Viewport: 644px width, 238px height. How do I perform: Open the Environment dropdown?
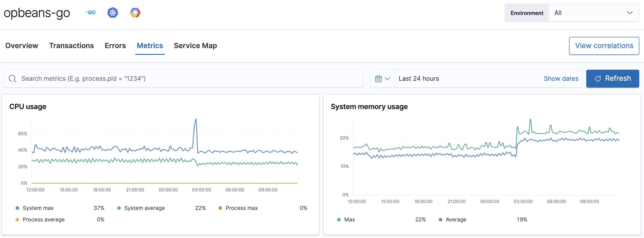click(x=593, y=13)
